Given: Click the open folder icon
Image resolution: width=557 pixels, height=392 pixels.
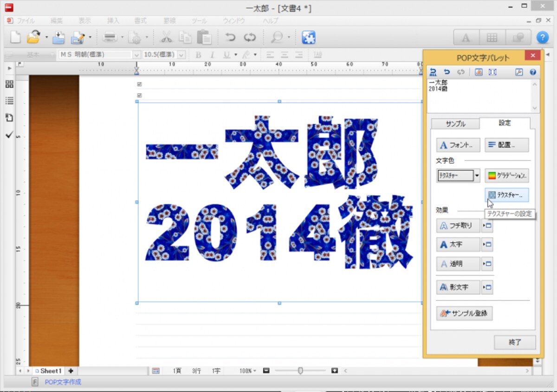Looking at the screenshot, I should point(34,37).
